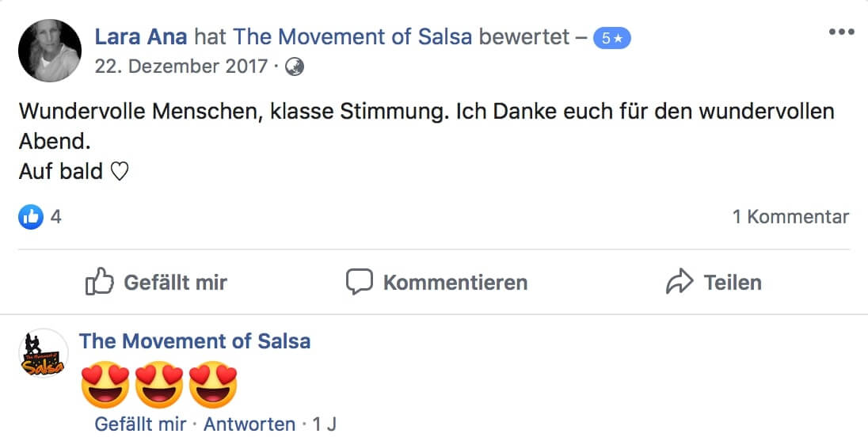Click the blue thumbs-up reaction icon

tap(31, 217)
